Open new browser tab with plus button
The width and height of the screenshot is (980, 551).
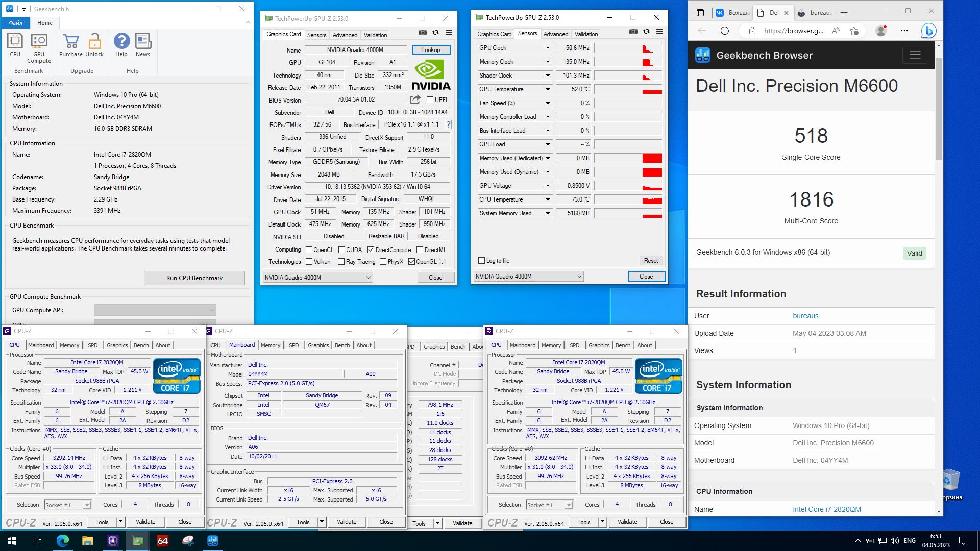pyautogui.click(x=844, y=13)
